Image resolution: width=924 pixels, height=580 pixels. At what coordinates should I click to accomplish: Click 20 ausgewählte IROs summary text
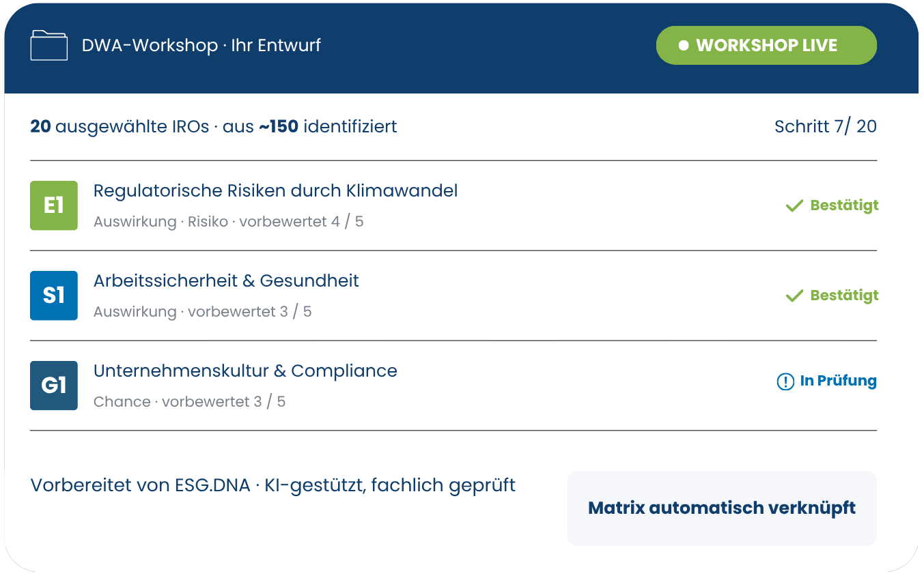coord(214,127)
